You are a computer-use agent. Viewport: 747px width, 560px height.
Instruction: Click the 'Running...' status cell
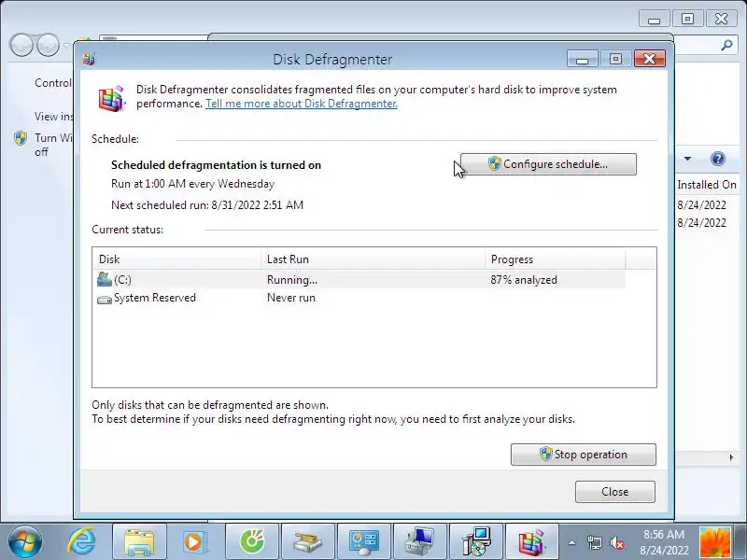pyautogui.click(x=292, y=280)
